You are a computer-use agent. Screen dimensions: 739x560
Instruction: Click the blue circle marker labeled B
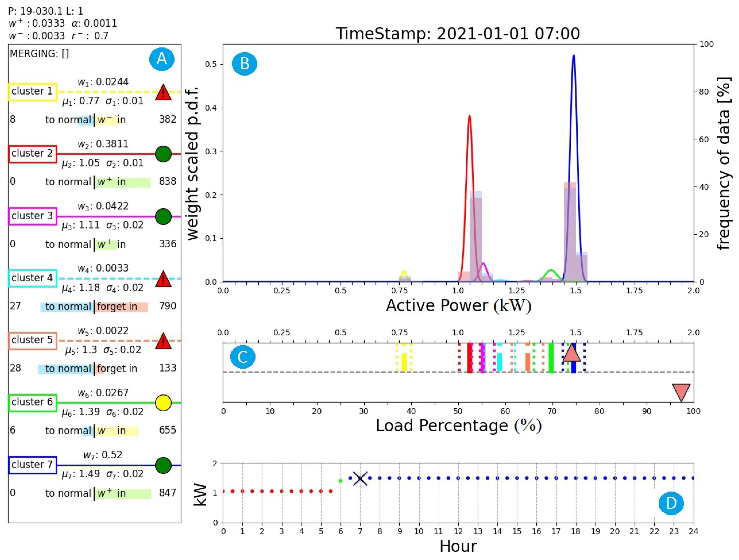(x=244, y=63)
